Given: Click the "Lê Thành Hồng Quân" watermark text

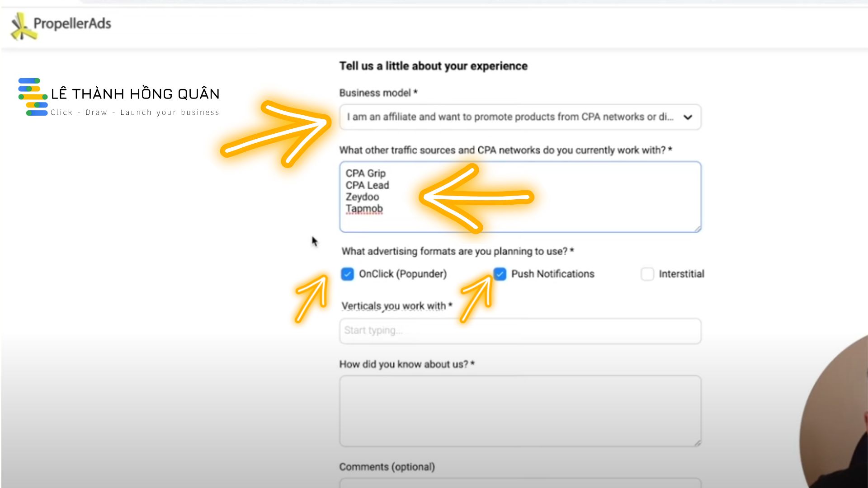Looking at the screenshot, I should pyautogui.click(x=135, y=94).
